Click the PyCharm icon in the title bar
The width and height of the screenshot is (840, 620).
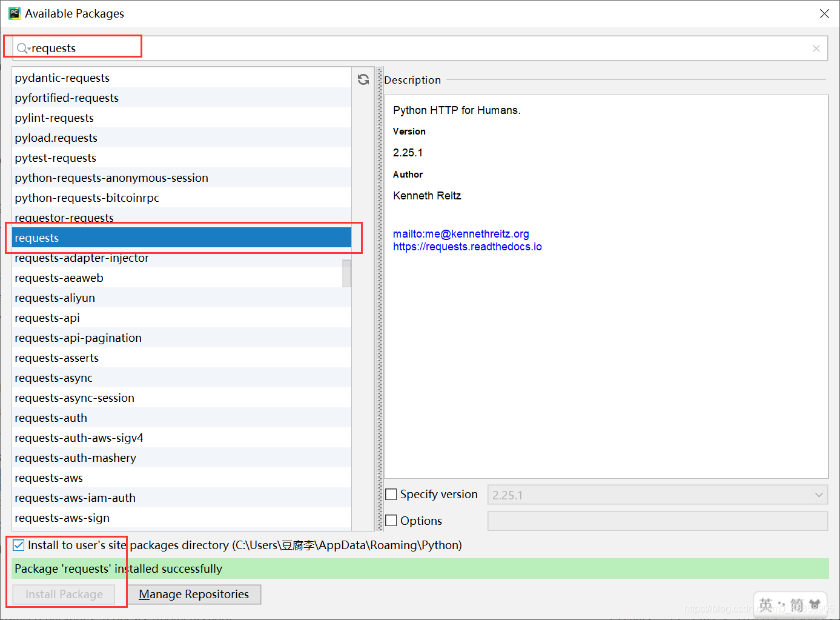pos(14,13)
